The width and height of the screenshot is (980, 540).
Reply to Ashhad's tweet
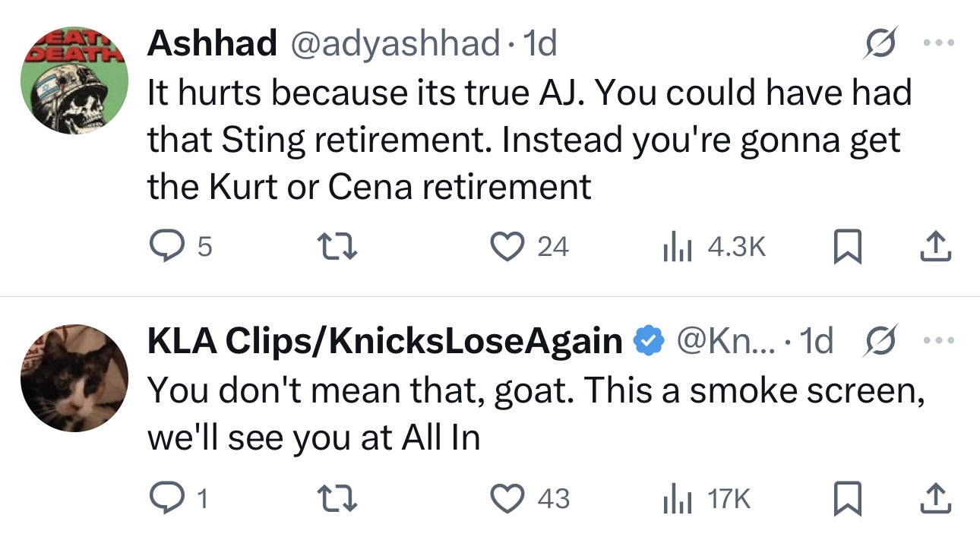tap(181, 247)
